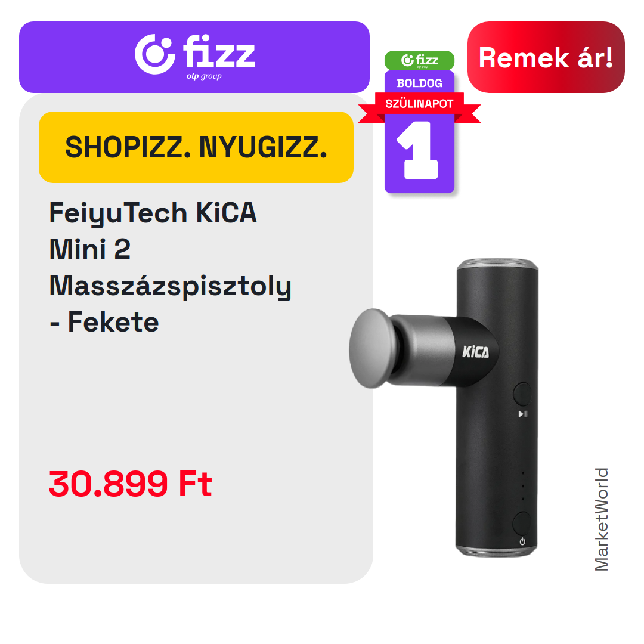Screen dimensions: 644x644
Task: Click the fizz circular ring logo mark
Action: pyautogui.click(x=155, y=54)
